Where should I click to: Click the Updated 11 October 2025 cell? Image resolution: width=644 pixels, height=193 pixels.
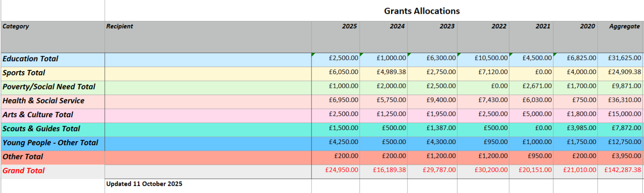pyautogui.click(x=144, y=184)
